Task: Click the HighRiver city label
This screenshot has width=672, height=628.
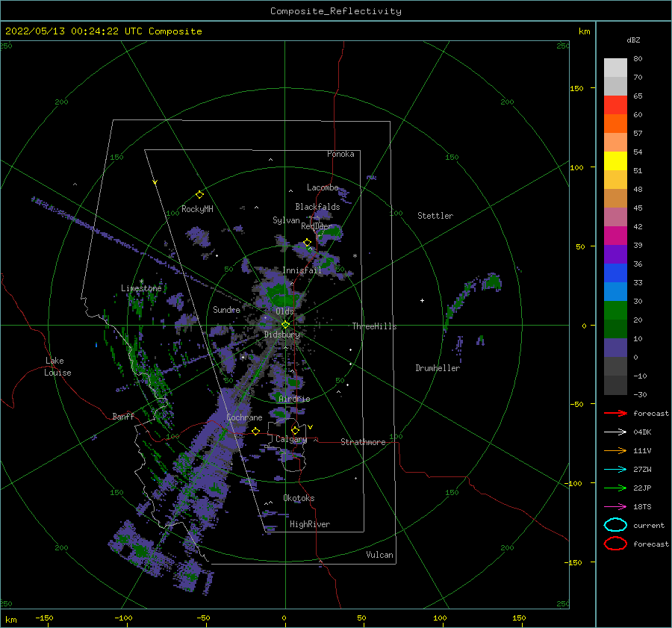Action: point(309,524)
